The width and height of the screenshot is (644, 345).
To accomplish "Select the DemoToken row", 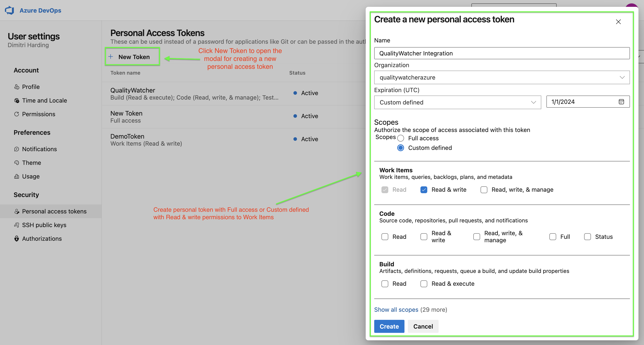I will pos(234,140).
